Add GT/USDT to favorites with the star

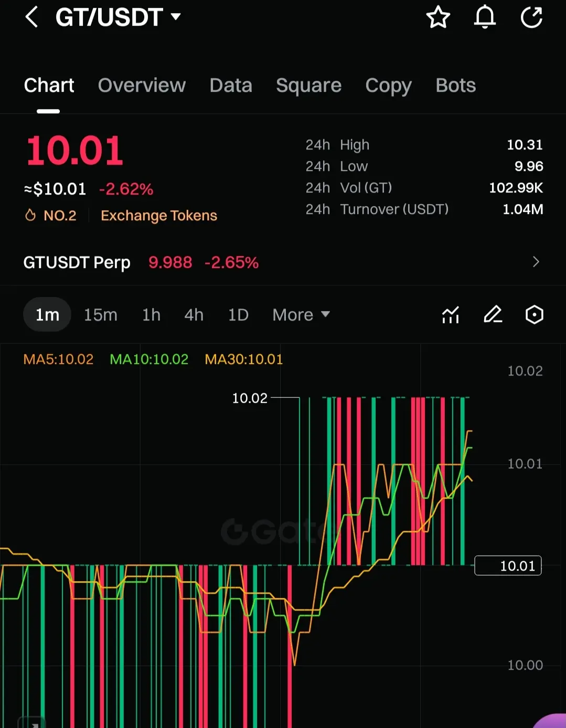click(x=438, y=17)
